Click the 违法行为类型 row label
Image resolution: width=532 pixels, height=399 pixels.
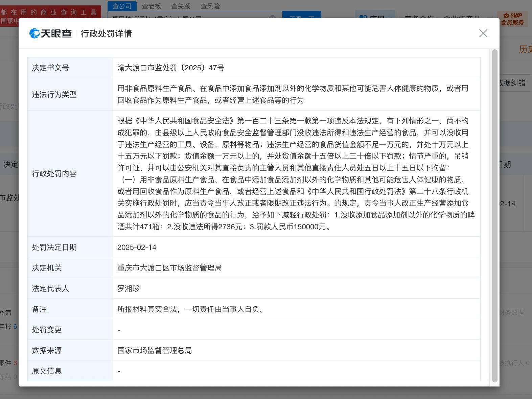click(x=54, y=94)
